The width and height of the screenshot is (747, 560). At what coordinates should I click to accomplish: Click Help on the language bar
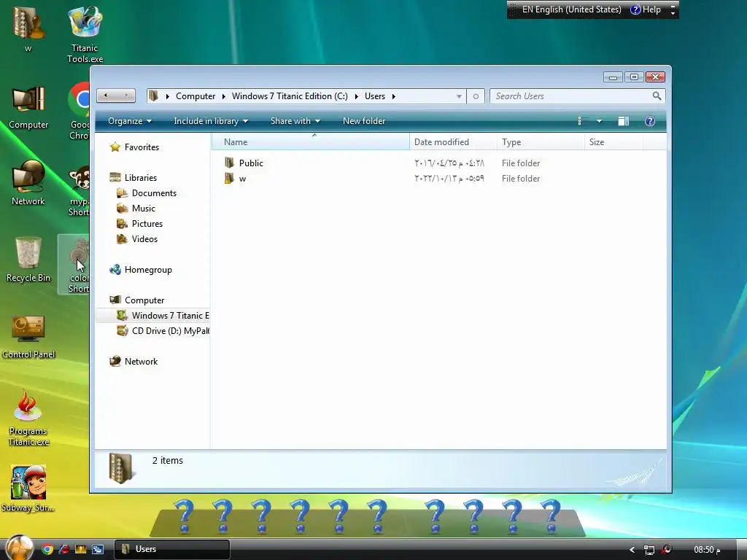point(646,9)
